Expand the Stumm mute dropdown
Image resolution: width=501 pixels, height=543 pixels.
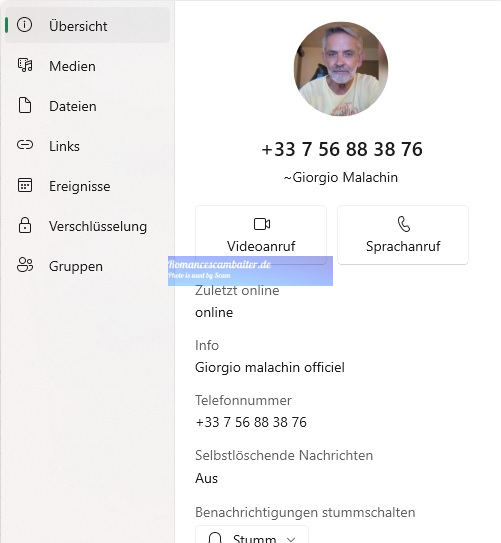click(x=252, y=535)
